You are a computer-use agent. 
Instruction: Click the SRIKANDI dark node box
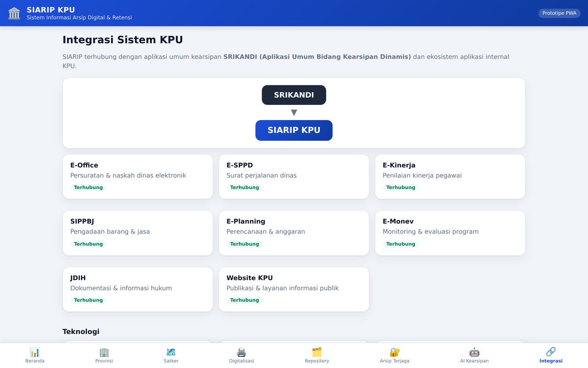(294, 95)
